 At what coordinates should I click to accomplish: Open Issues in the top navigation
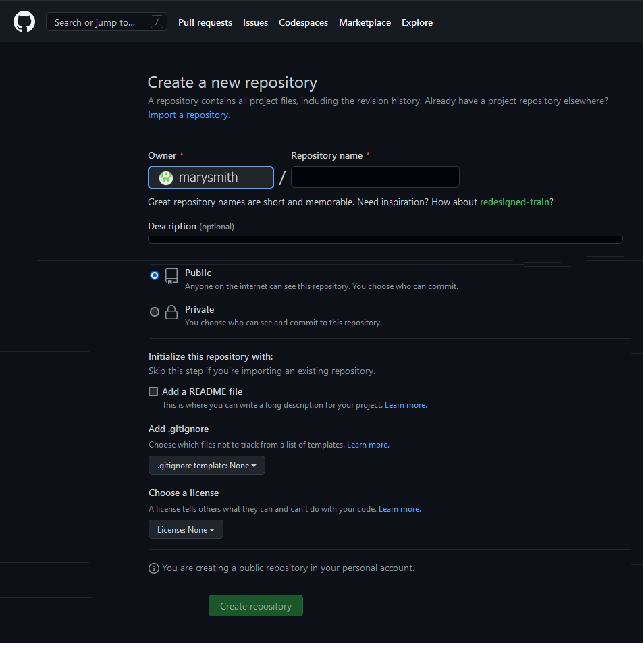(255, 22)
